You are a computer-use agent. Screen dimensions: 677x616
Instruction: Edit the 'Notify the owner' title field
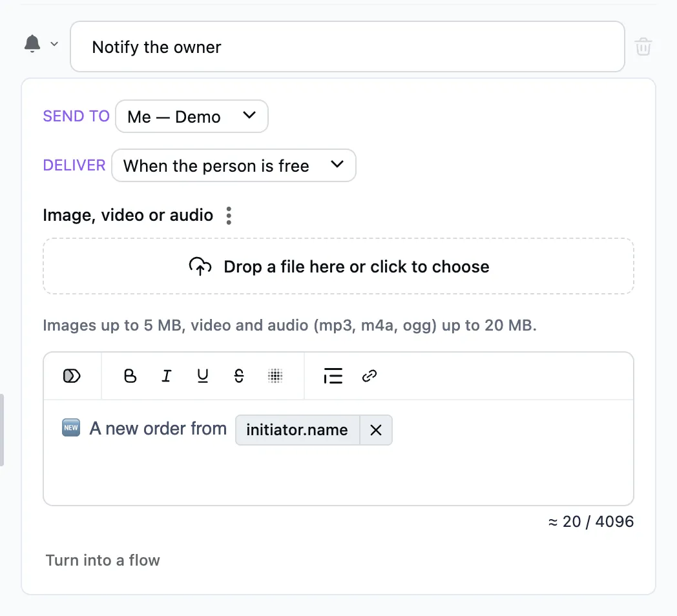click(348, 46)
